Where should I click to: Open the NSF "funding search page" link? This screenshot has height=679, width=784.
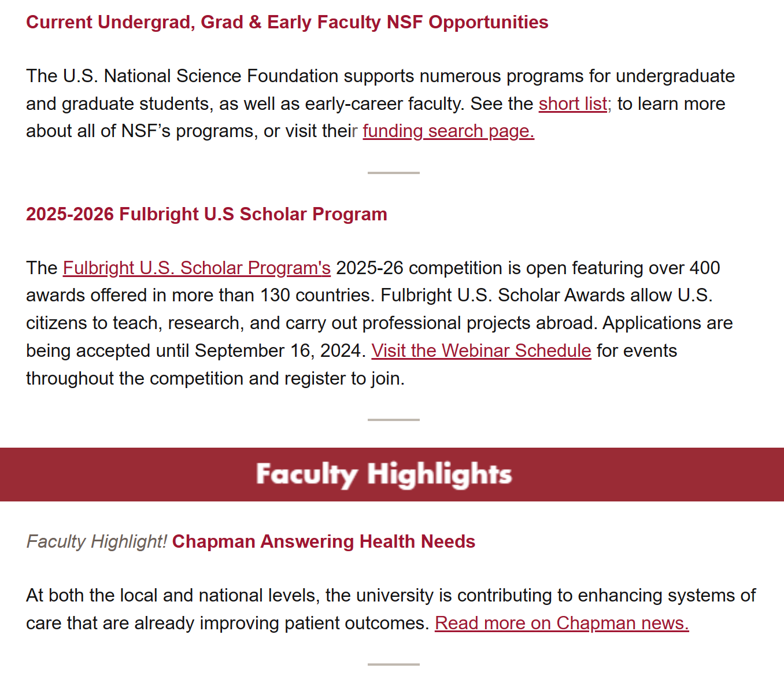(x=448, y=131)
